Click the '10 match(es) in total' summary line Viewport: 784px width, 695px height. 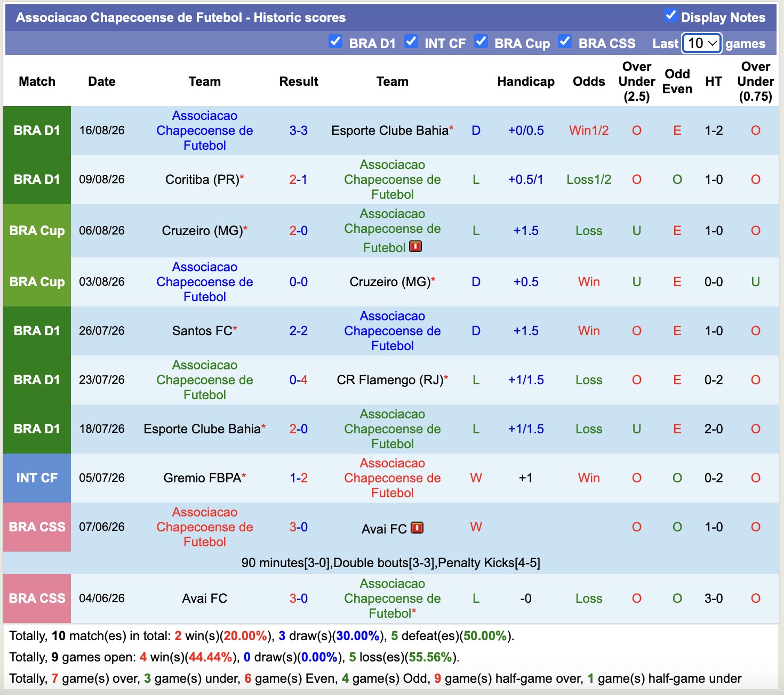tap(262, 636)
